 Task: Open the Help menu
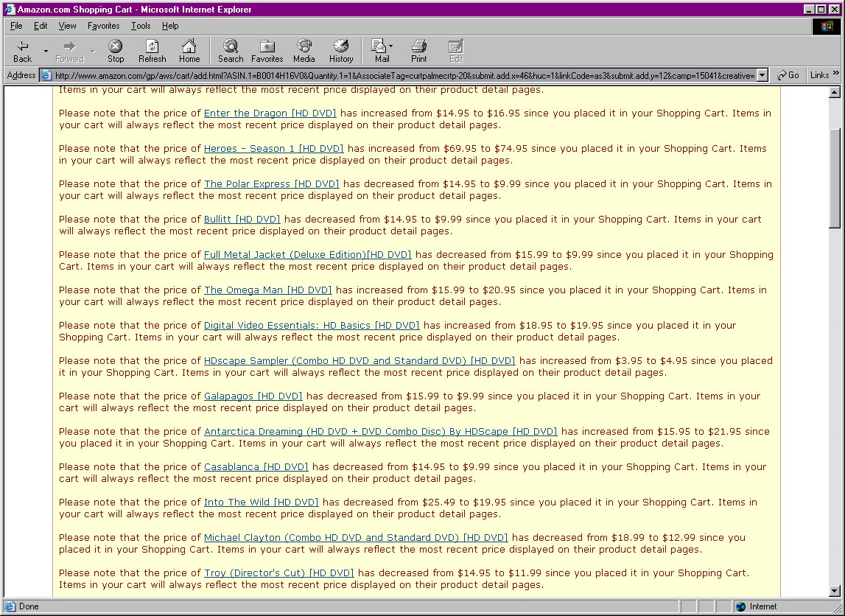(x=170, y=26)
